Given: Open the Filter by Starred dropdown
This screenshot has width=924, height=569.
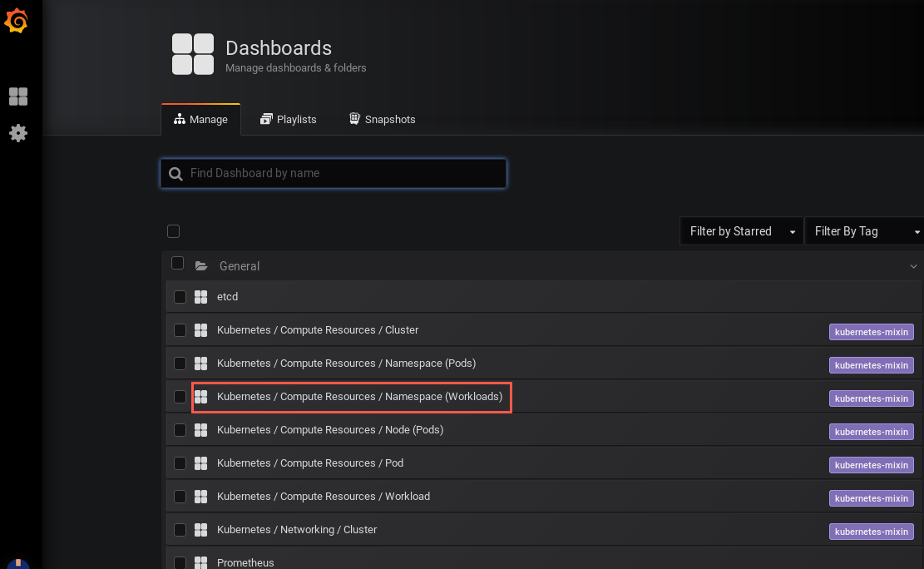Looking at the screenshot, I should pyautogui.click(x=741, y=231).
